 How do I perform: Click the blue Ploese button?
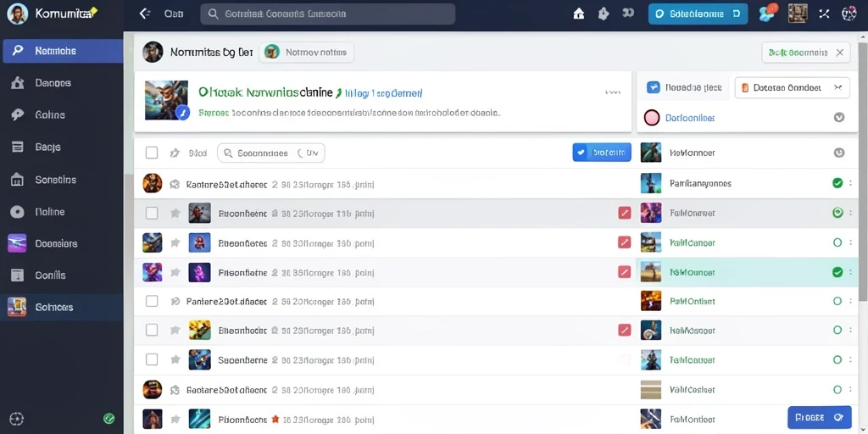(820, 417)
